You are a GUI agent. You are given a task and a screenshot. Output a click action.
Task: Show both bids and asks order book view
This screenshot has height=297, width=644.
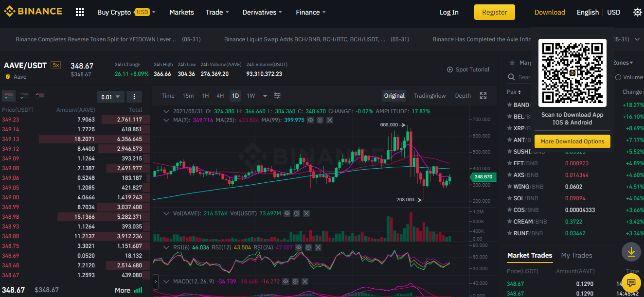point(9,96)
